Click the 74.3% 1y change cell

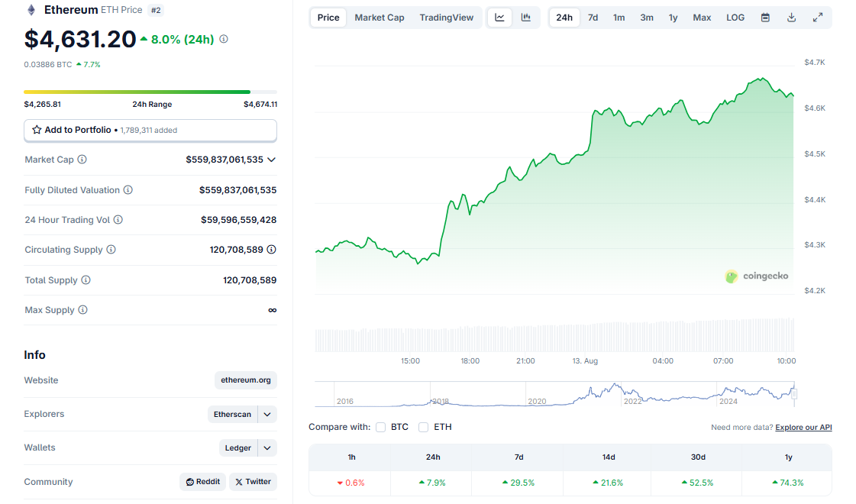coord(787,483)
